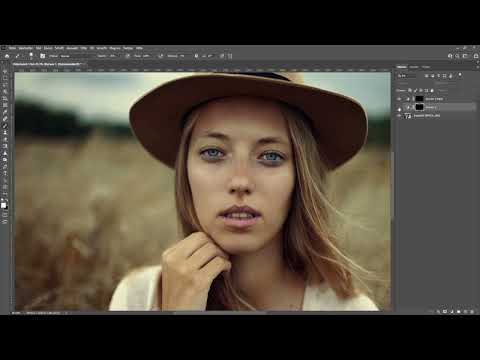
Task: Open the brush preset picker dropdown
Action: 31,56
